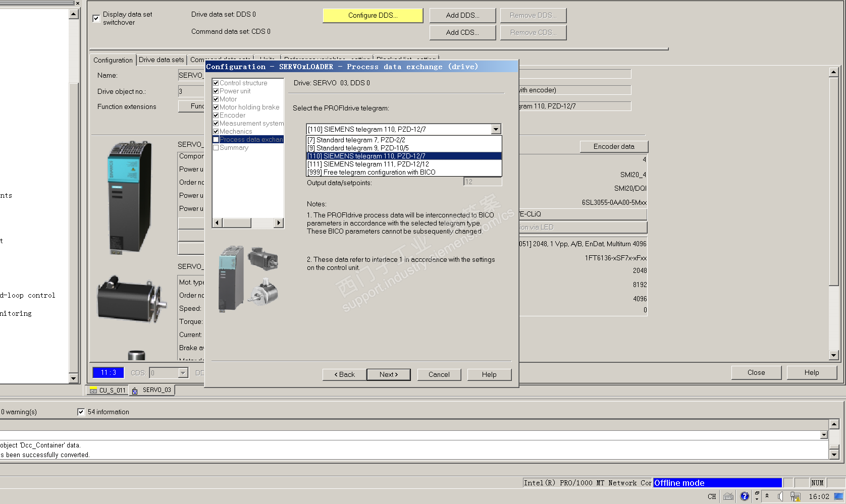
Task: Toggle the Encoder step checkbox
Action: pos(216,116)
